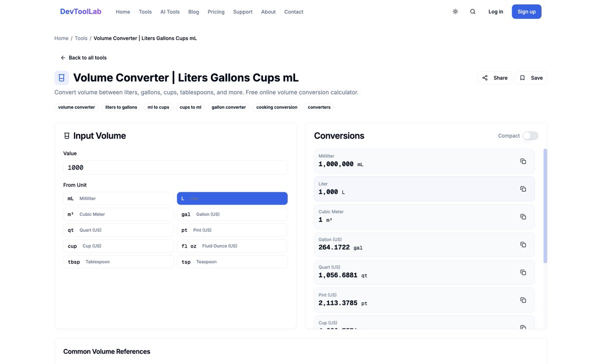Viewport: 601px width, 364px height.
Task: Click the Tools breadcrumb link
Action: click(x=81, y=38)
